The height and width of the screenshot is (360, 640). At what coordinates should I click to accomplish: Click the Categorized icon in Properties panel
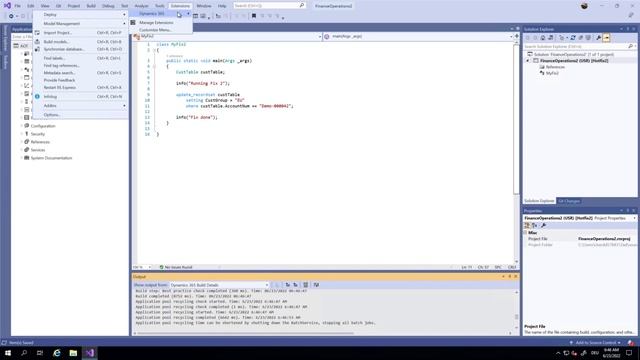527,225
